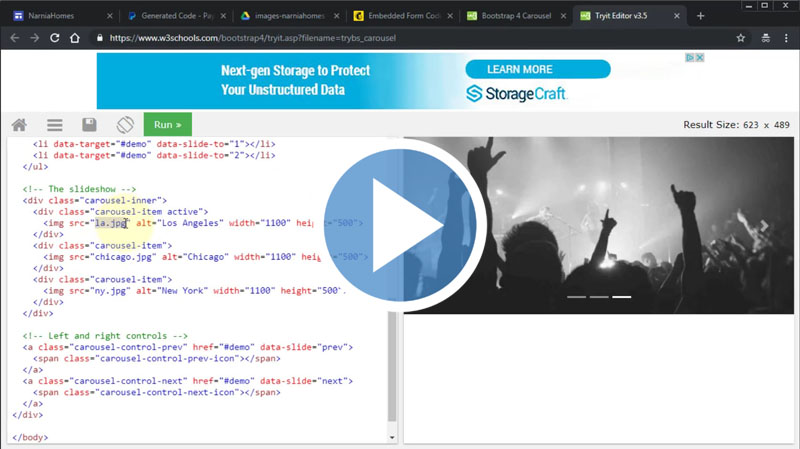Bookmark page with the star icon

tap(741, 37)
